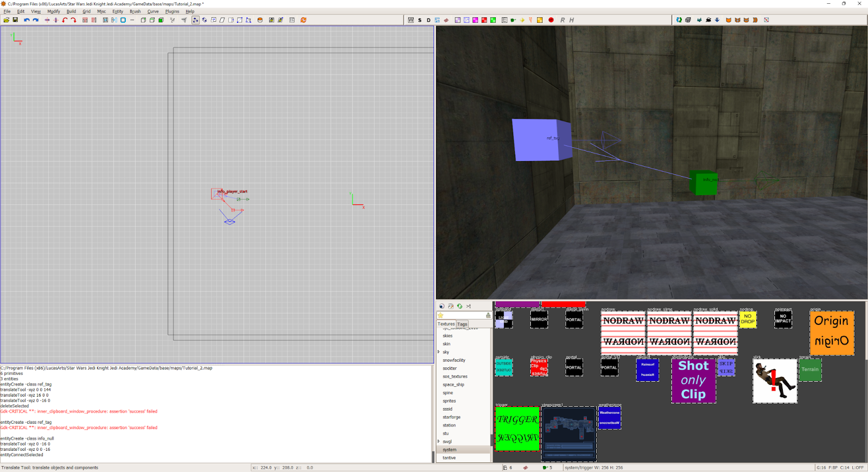
Task: Click the solid green cube icon
Action: pyautogui.click(x=161, y=20)
